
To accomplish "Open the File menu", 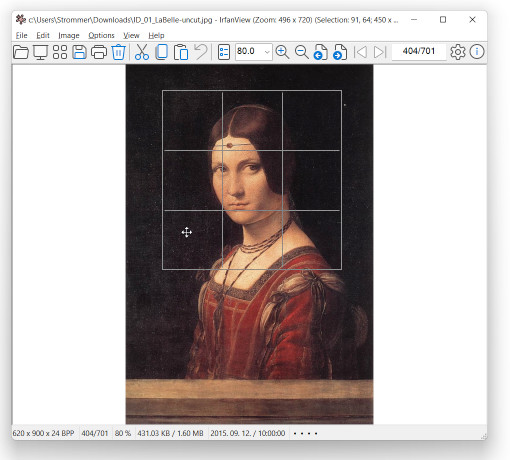I will point(22,35).
